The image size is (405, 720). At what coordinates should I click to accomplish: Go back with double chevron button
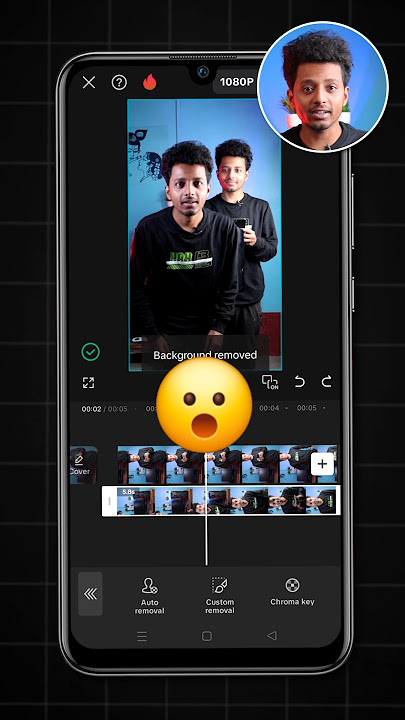(90, 594)
